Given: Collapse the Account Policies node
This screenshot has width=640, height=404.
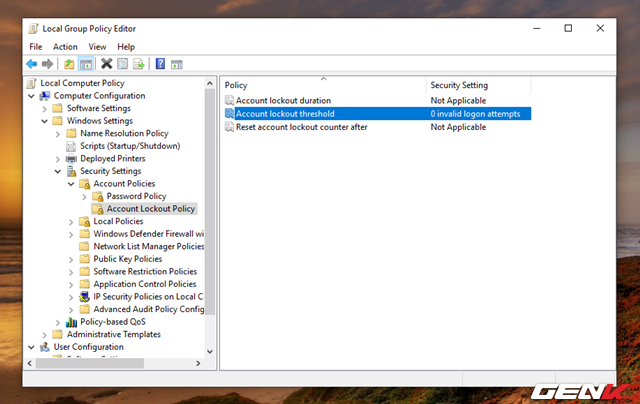Looking at the screenshot, I should pos(71,184).
